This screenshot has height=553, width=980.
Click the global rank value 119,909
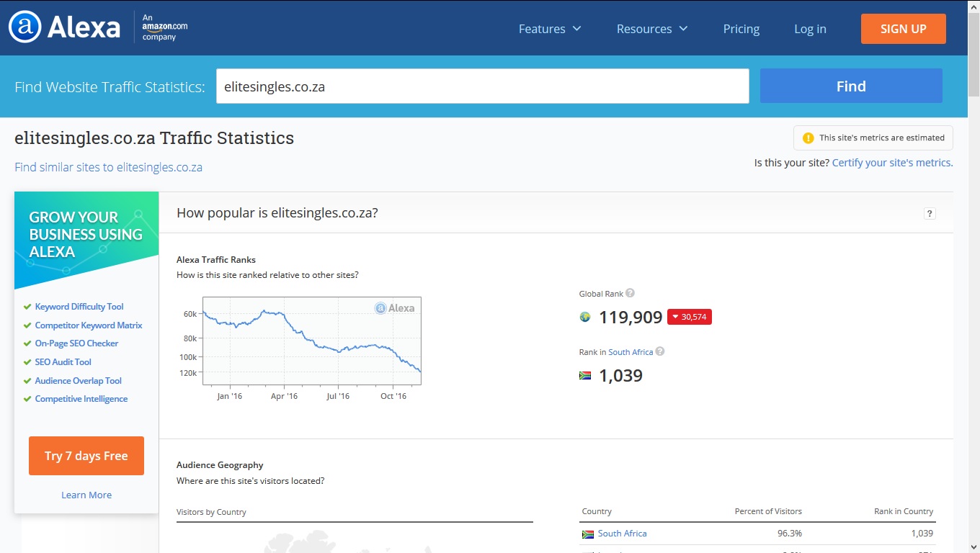click(x=631, y=317)
